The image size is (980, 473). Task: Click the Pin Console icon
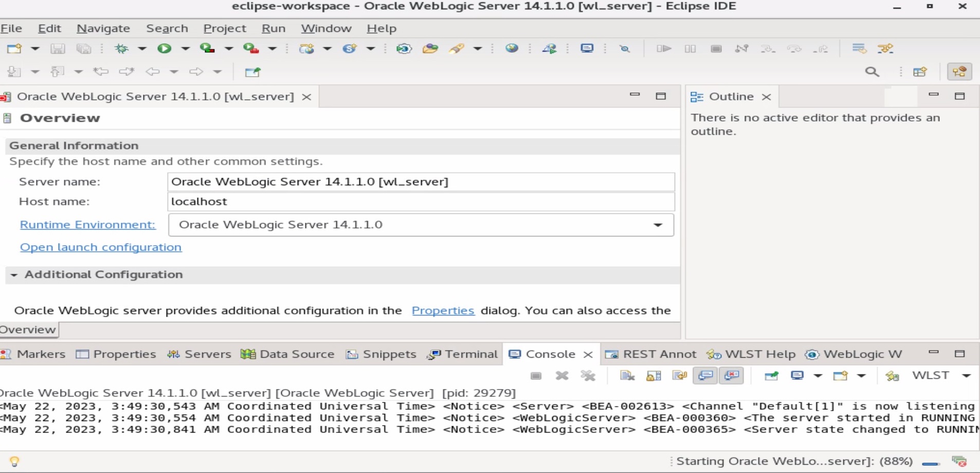point(771,376)
